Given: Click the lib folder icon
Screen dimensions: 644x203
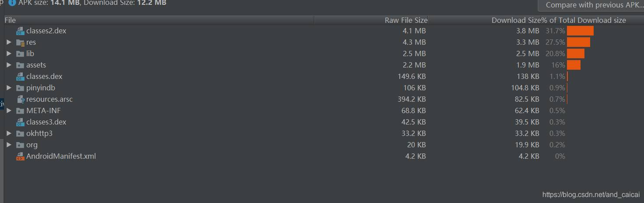Looking at the screenshot, I should click(20, 54).
